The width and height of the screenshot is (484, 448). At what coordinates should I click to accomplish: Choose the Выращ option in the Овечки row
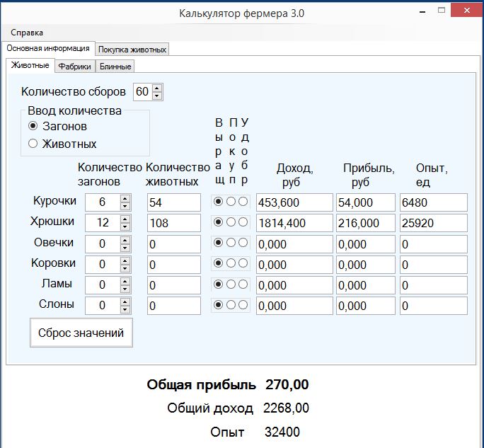(x=218, y=243)
